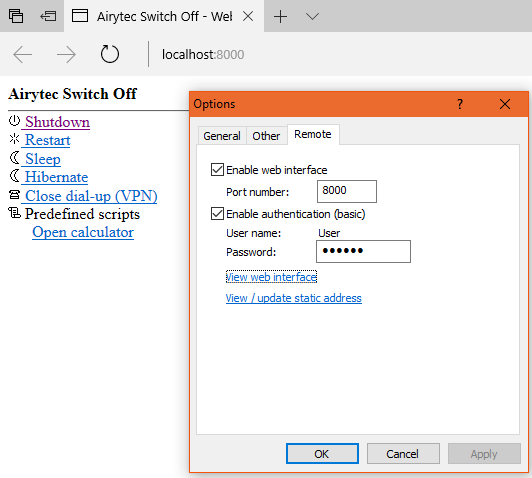The width and height of the screenshot is (532, 478).
Task: Open View / update static address link
Action: (x=294, y=298)
